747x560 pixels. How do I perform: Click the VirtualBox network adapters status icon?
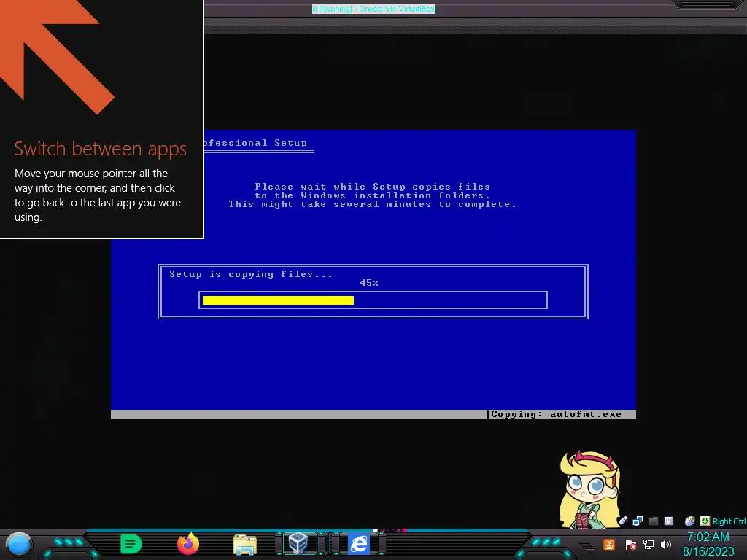pyautogui.click(x=638, y=521)
